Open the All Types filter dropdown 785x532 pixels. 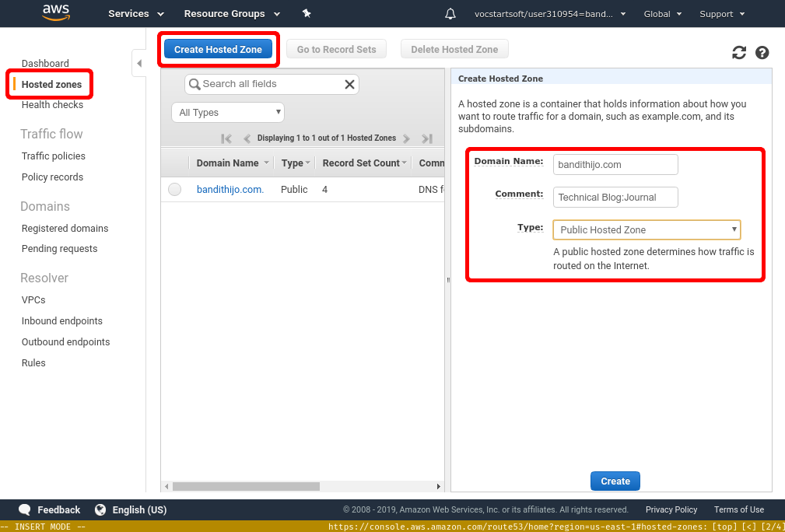(x=228, y=113)
